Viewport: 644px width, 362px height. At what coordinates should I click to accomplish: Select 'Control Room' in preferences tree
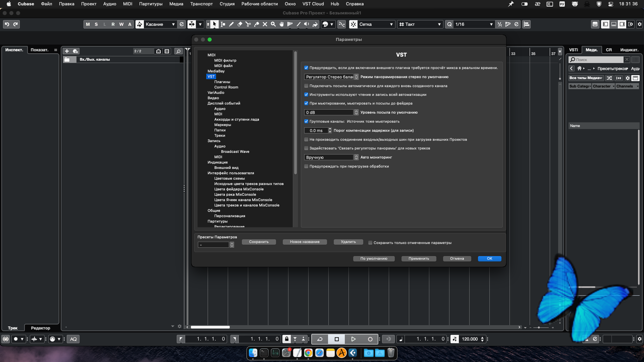226,87
